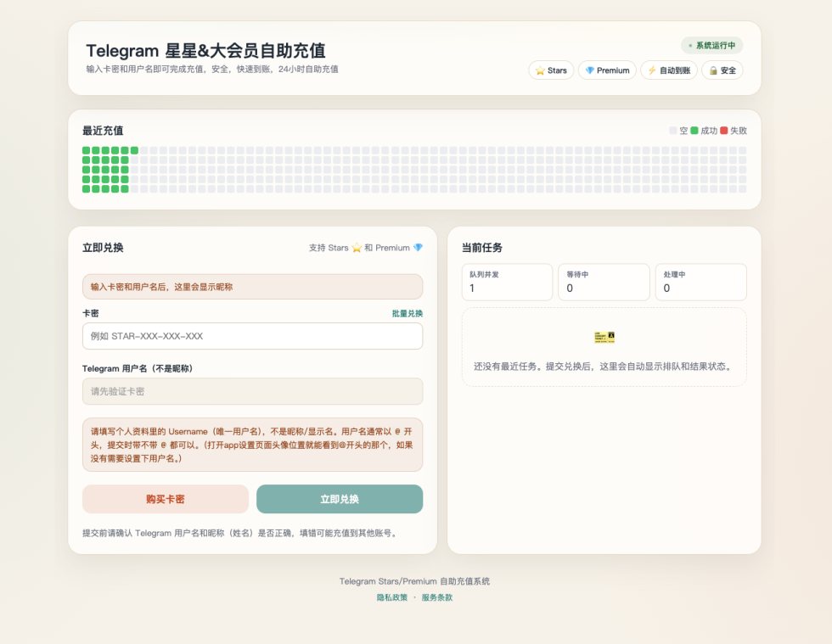Click the Premium badge with diamond icon
The image size is (832, 644).
click(607, 70)
